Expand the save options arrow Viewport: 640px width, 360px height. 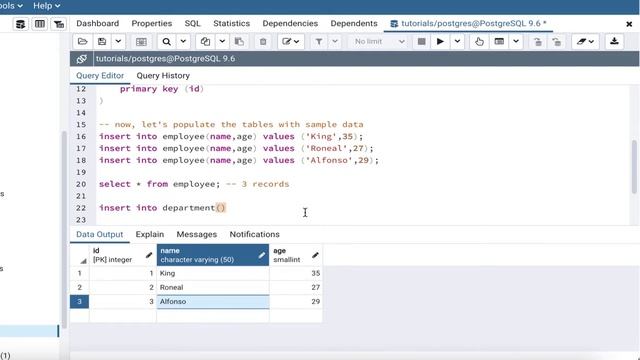118,42
